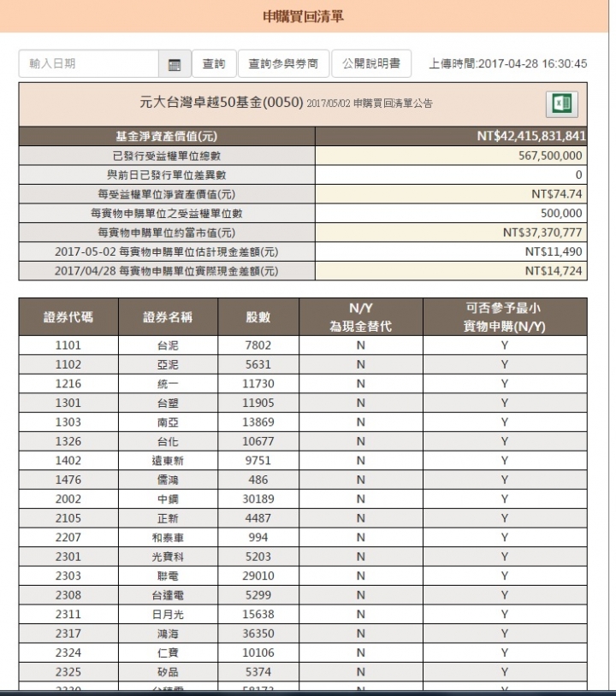Click the 可否參予最小實物申購 column header
This screenshot has width=616, height=696.
click(x=505, y=317)
